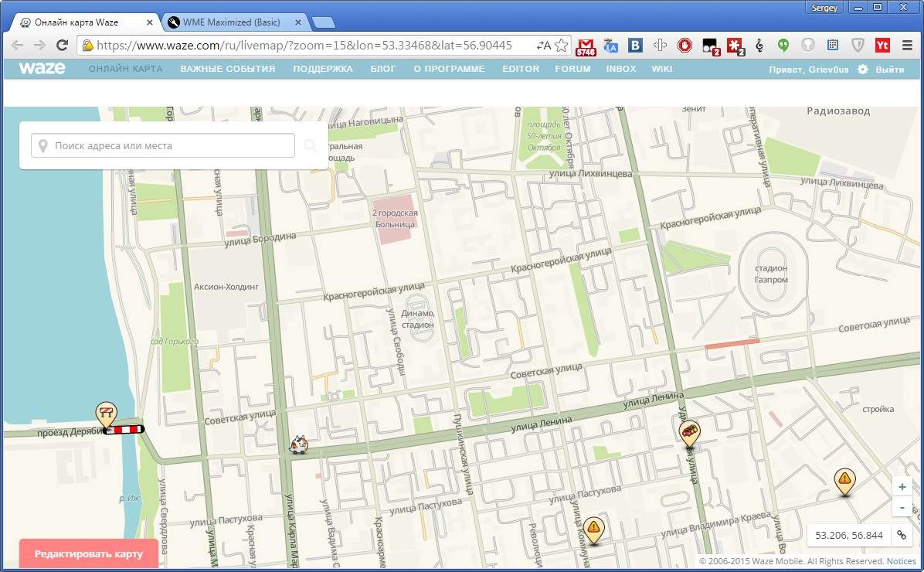Click the 'Радиозавод' map label
This screenshot has width=924, height=572.
pyautogui.click(x=838, y=111)
